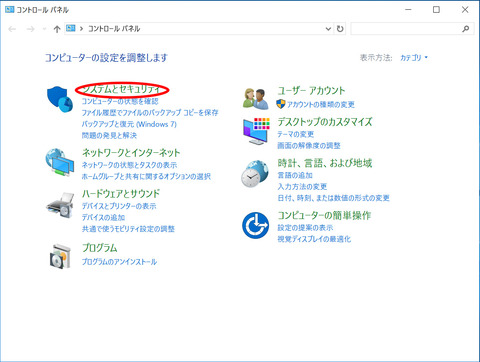
Task: Open the recent locations dropdown arrow
Action: [x=44, y=29]
